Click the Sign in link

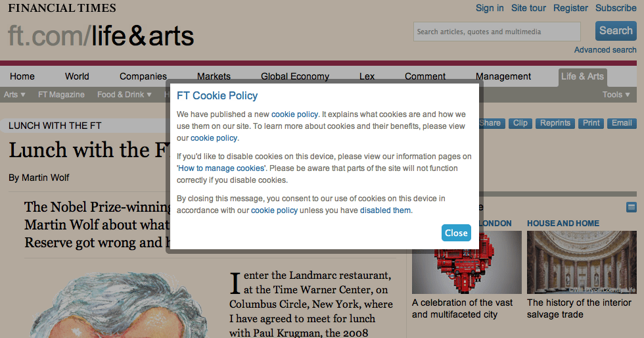click(490, 9)
